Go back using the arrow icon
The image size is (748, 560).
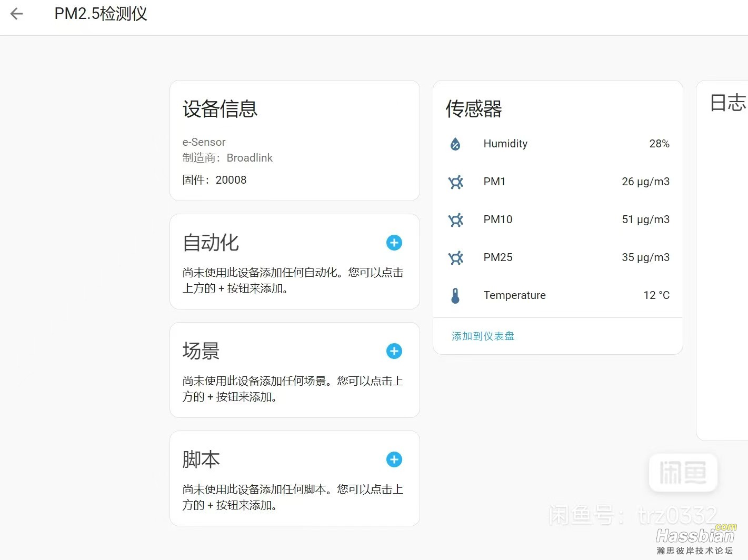[17, 14]
